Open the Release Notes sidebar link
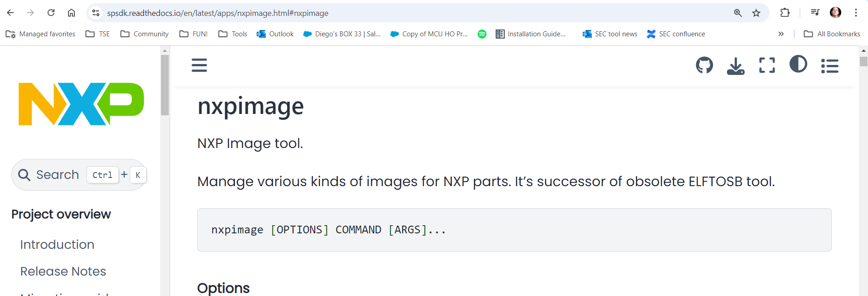Screen dimensions: 868x296 63,271
